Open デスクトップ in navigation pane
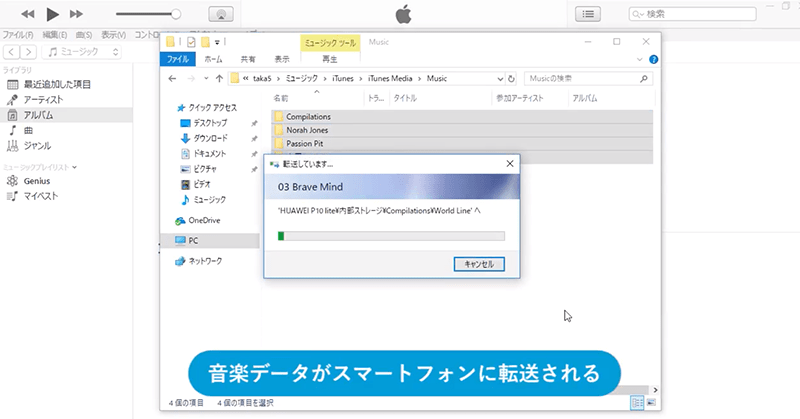800x419 pixels. (204, 123)
